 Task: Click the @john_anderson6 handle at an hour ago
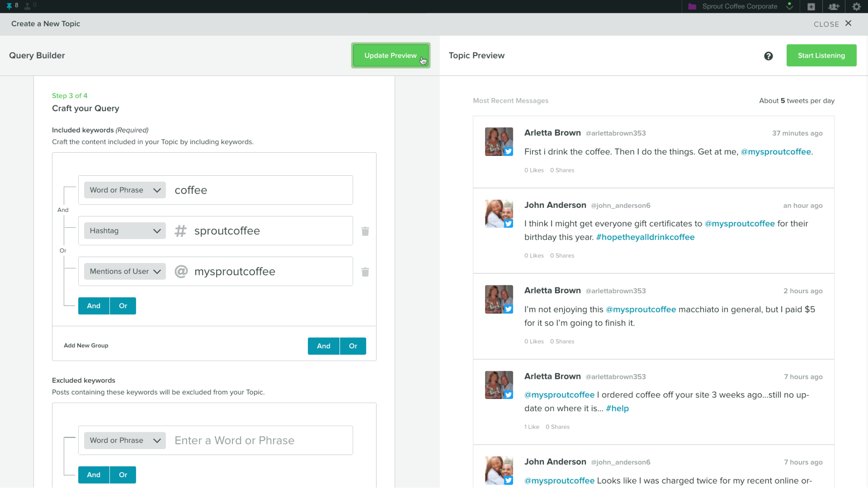pyautogui.click(x=620, y=205)
